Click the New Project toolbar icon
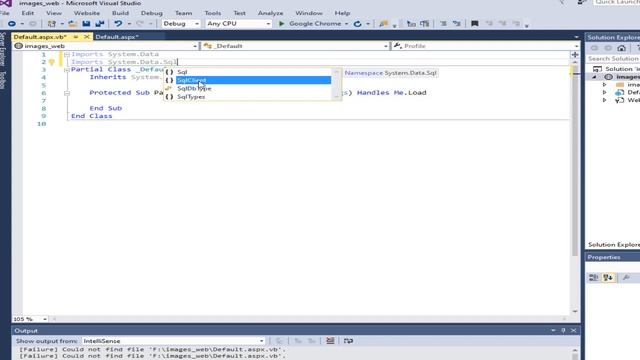Viewport: 640px width, 360px height. pos(52,24)
